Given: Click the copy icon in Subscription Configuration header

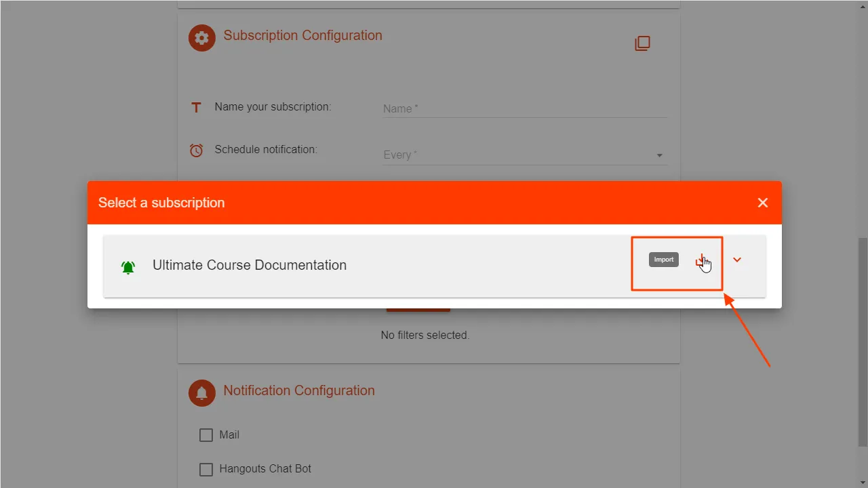Looking at the screenshot, I should tap(642, 43).
